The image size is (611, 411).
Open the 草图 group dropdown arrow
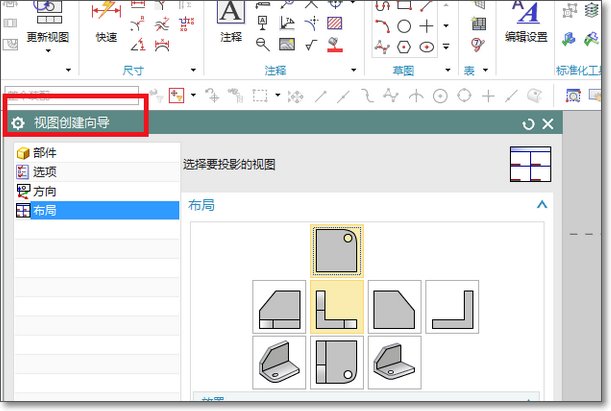tap(448, 70)
